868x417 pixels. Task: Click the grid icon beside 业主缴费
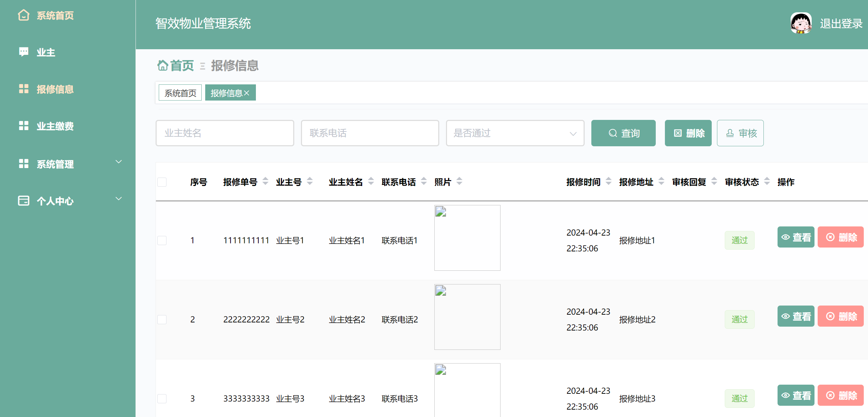click(24, 126)
